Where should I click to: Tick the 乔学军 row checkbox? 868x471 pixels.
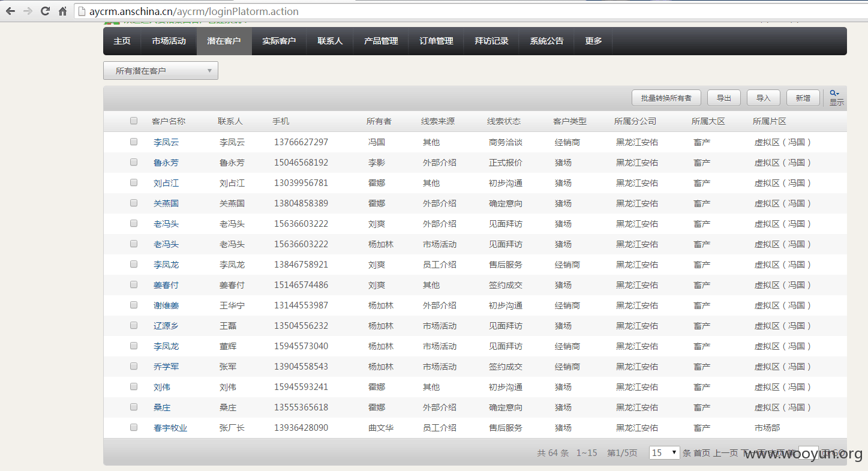pos(134,366)
